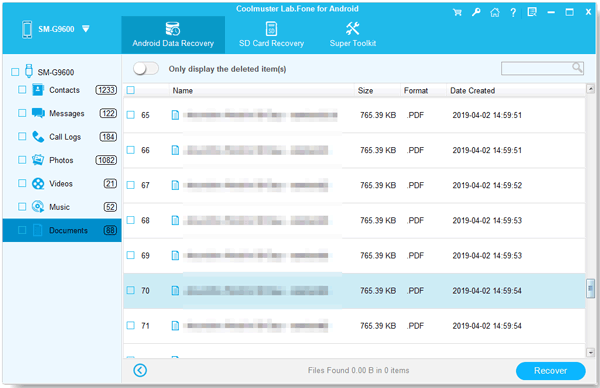Click the scroll up arrow of file list
600x388 pixels.
coord(590,89)
